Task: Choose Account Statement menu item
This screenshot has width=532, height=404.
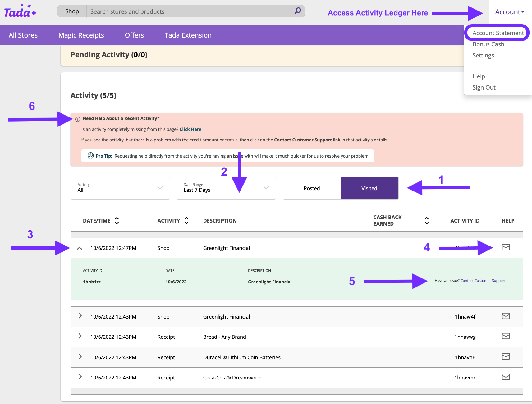Action: 498,33
